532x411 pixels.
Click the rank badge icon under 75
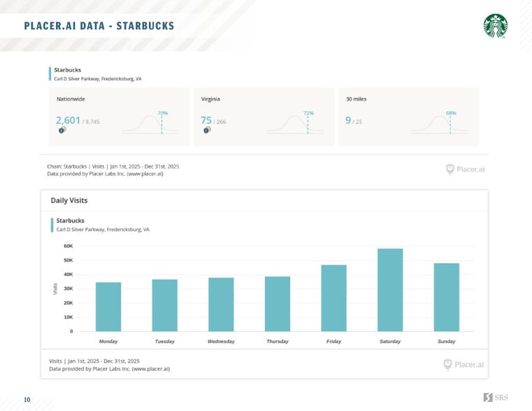206,130
